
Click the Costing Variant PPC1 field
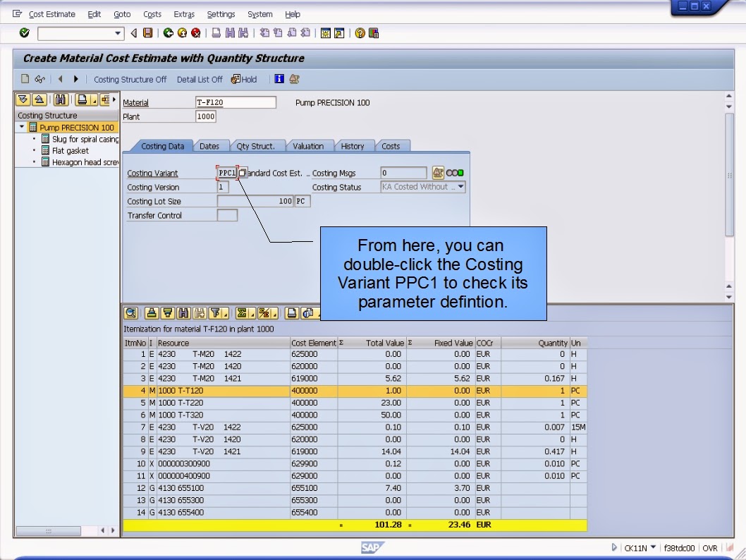[x=227, y=173]
